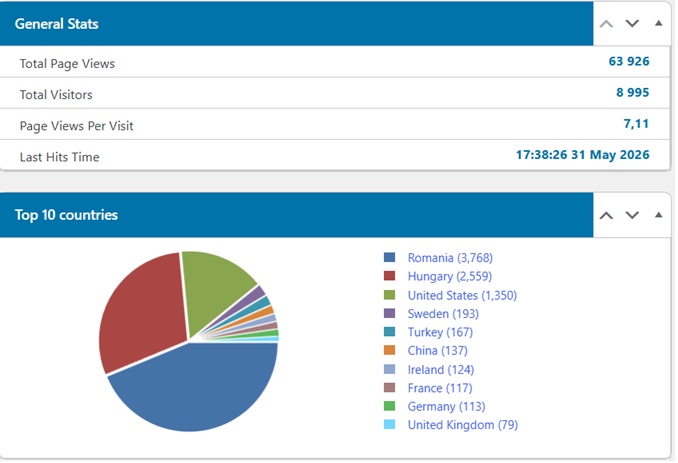
Task: Click the Total Page Views value 63 926
Action: 631,62
